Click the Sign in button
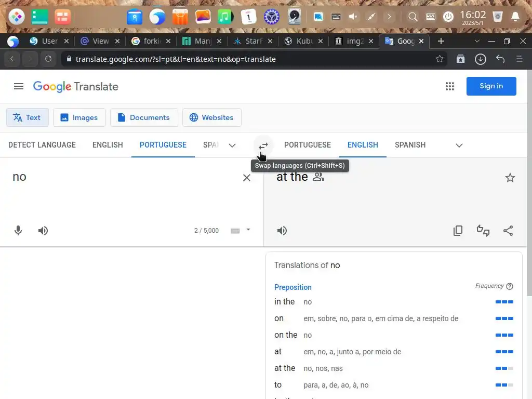Screen dimensions: 532x399 click(x=491, y=86)
